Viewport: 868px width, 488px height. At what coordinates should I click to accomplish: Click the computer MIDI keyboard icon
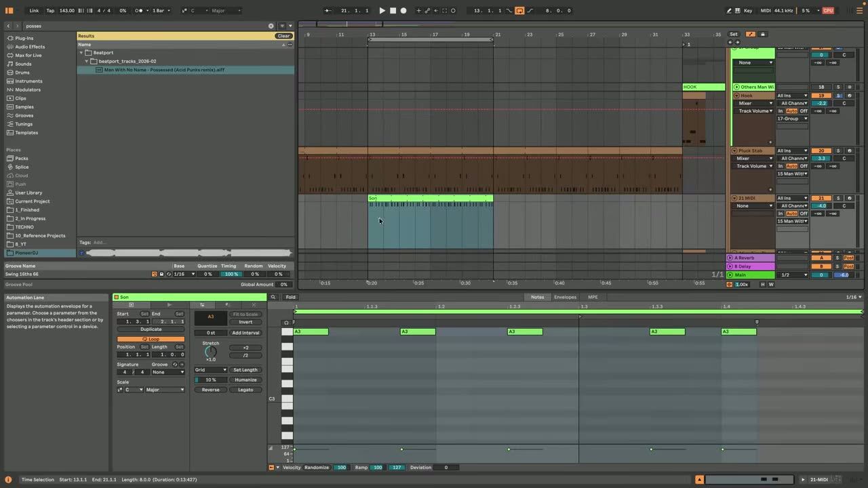click(738, 11)
